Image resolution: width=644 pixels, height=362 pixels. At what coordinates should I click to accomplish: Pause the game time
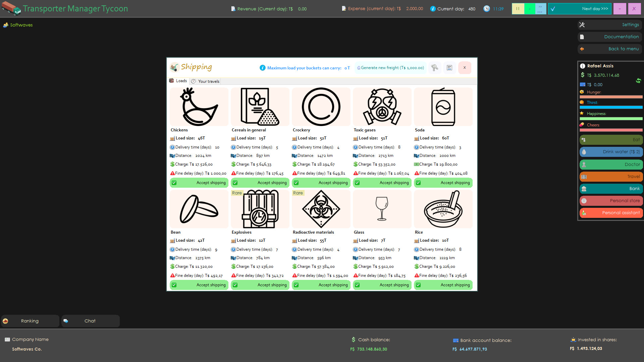518,9
